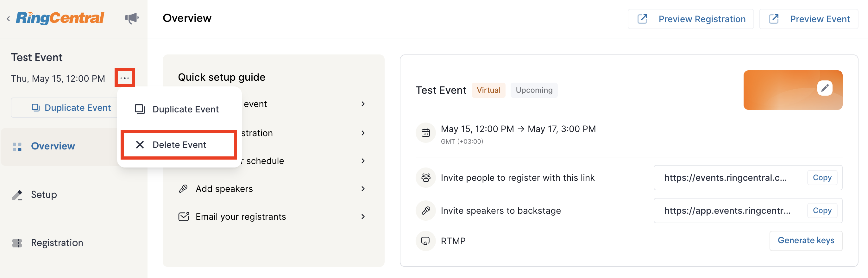Click the calendar icon beside event dates

425,133
